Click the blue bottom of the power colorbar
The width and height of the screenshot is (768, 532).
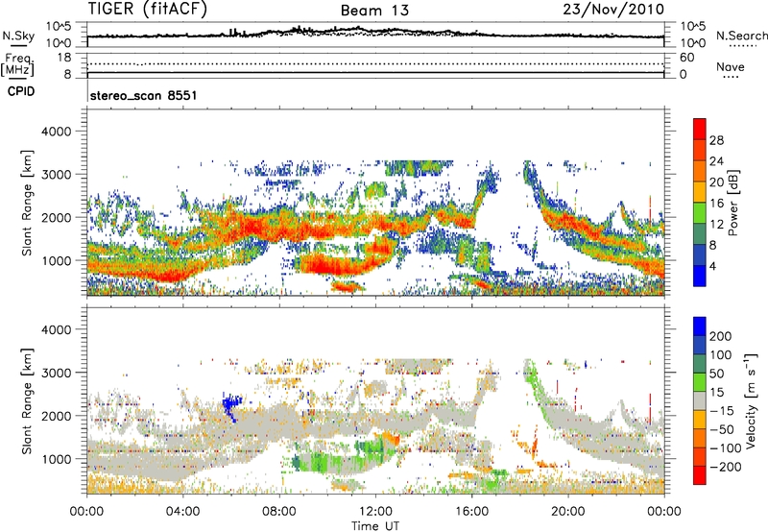pos(700,276)
